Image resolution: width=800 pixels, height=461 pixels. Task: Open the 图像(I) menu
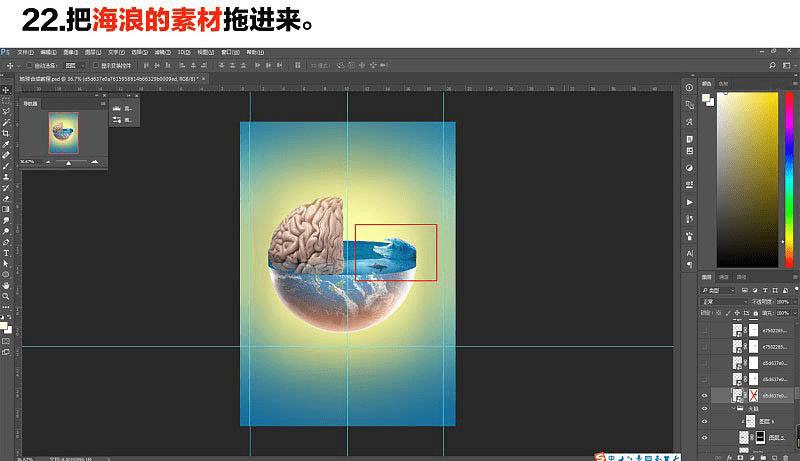point(70,53)
